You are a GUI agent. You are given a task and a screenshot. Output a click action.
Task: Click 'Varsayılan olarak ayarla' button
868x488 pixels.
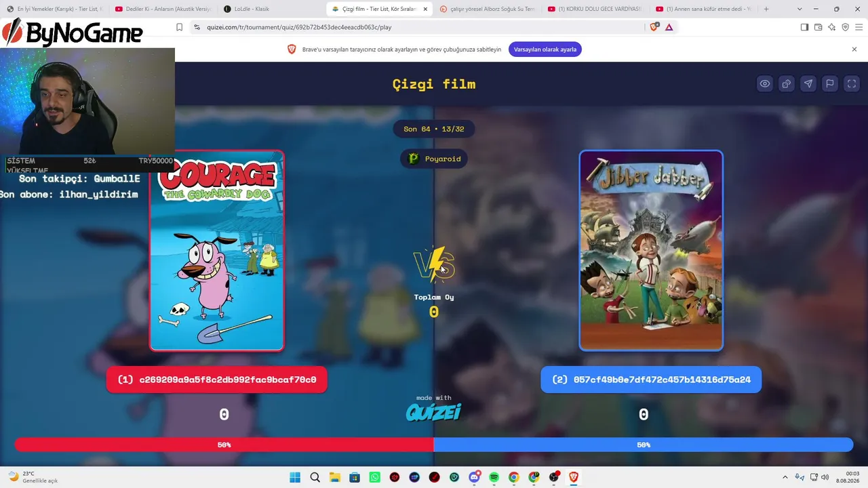[x=545, y=49]
